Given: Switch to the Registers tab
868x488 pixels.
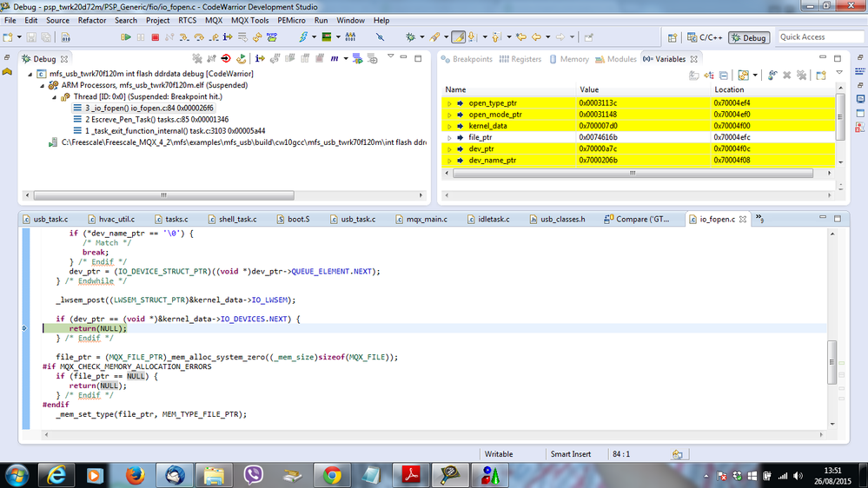Looking at the screenshot, I should [520, 59].
